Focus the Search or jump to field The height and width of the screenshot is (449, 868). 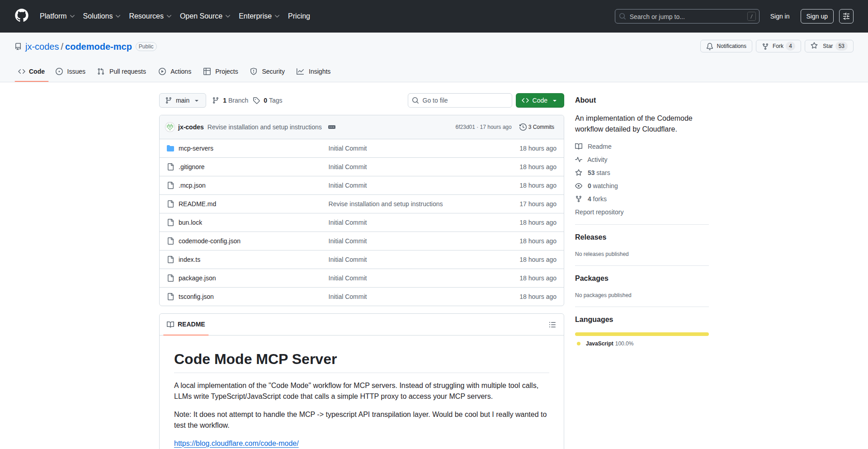[687, 16]
